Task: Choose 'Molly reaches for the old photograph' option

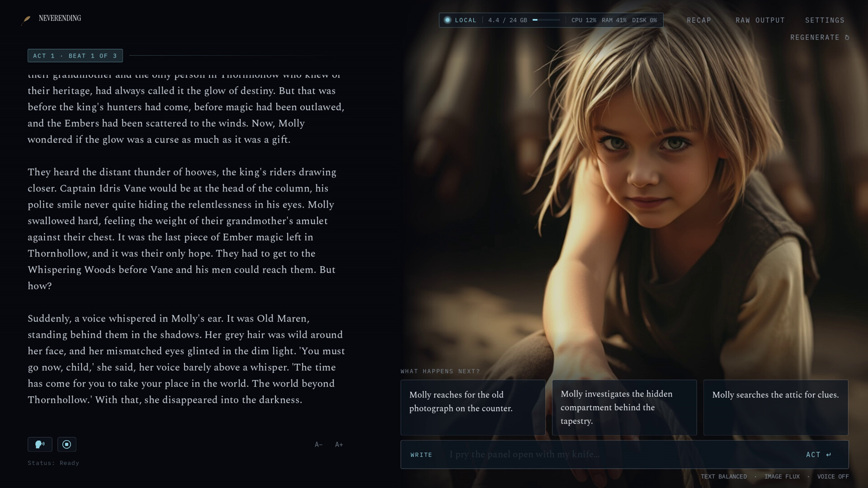Action: (473, 408)
